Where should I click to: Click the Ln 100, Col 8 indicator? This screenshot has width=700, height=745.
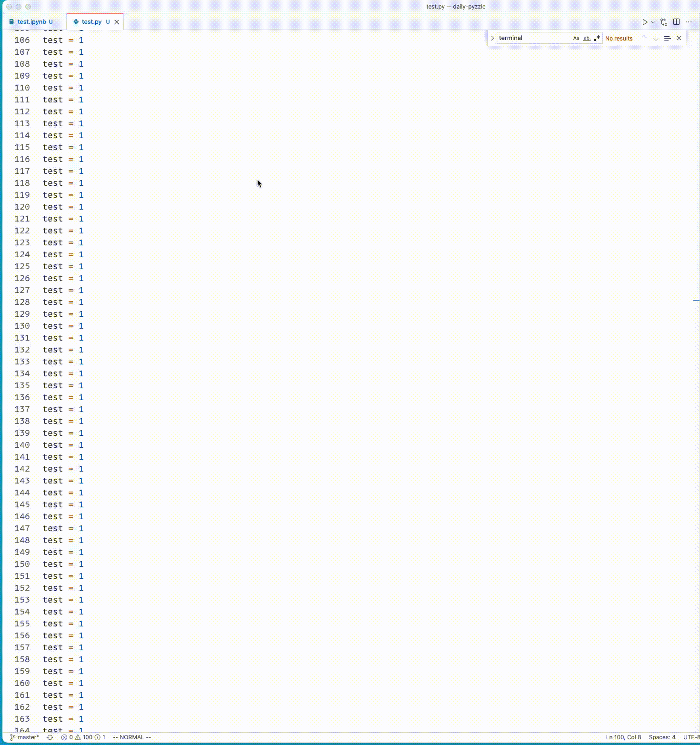(621, 737)
